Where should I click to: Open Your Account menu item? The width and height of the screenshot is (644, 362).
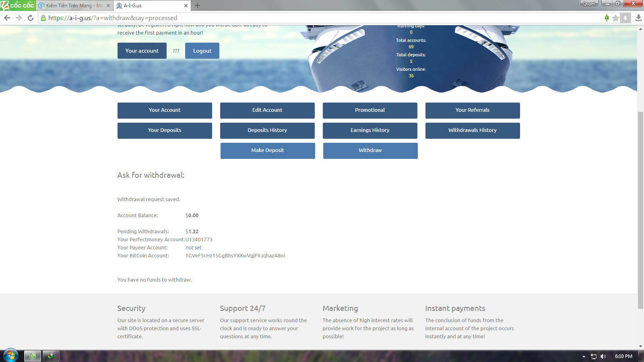tap(165, 110)
